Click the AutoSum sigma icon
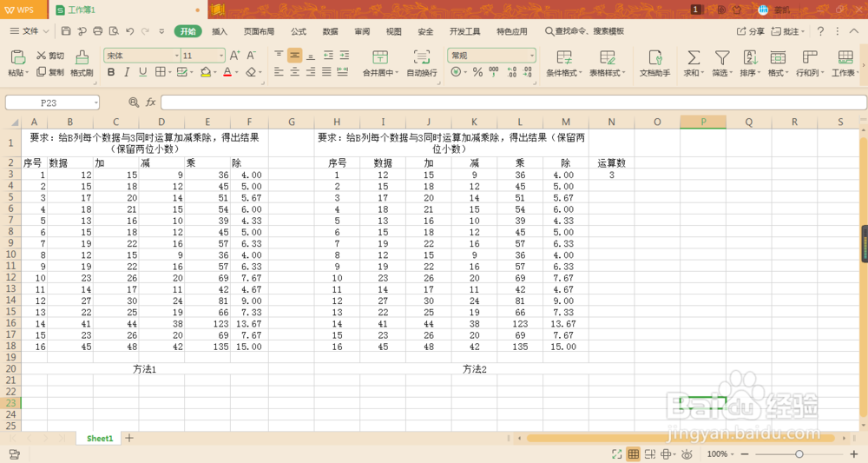The height and width of the screenshot is (463, 868). click(x=693, y=57)
